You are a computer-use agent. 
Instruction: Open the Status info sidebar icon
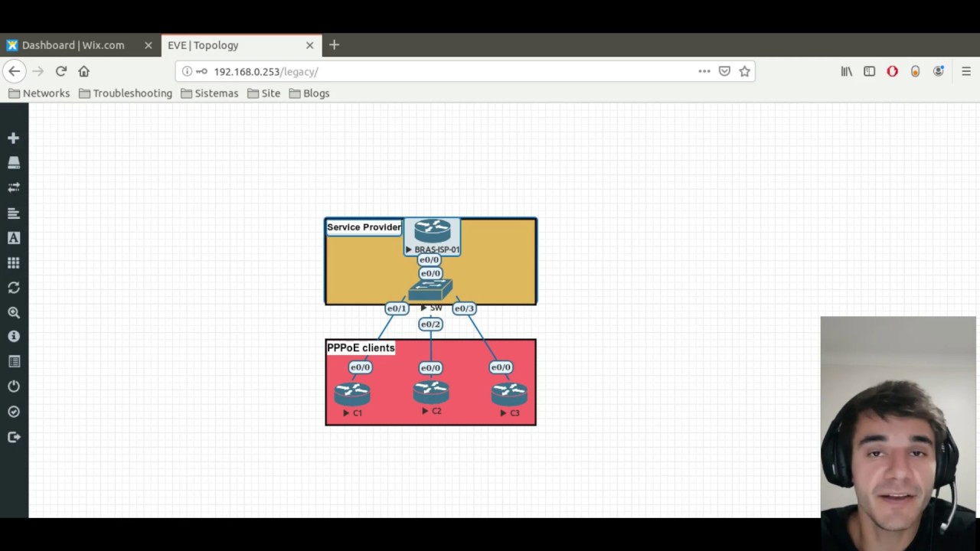coord(13,337)
